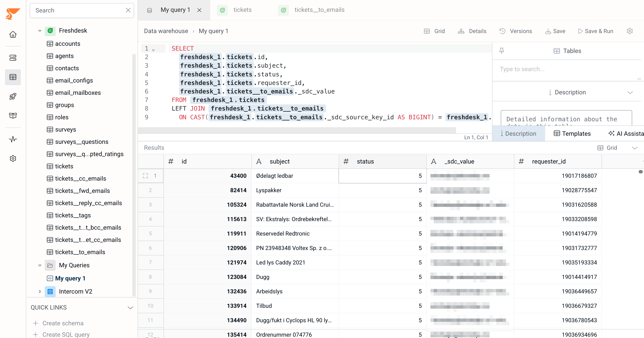Click the Create schema plus icon

click(x=35, y=323)
